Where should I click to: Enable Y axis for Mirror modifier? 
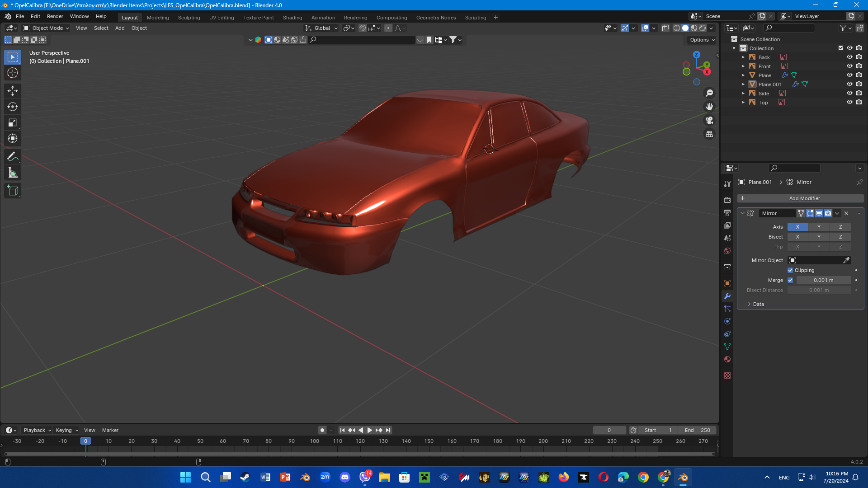tap(819, 227)
